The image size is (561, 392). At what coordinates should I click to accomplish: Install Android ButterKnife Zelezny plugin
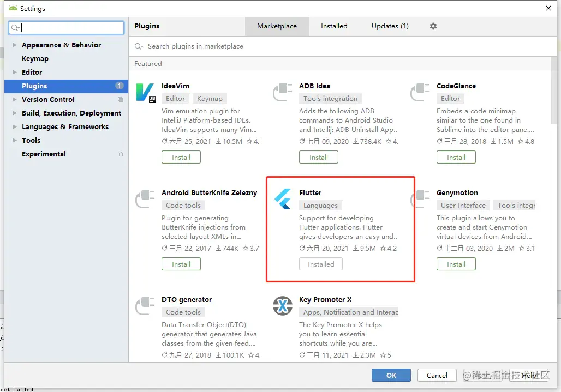coord(181,264)
